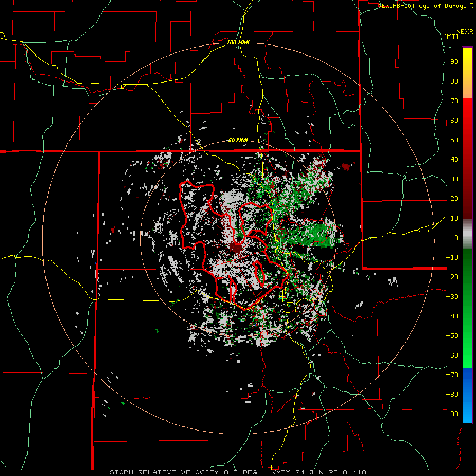Click the -20 value on the legend

tap(452, 277)
